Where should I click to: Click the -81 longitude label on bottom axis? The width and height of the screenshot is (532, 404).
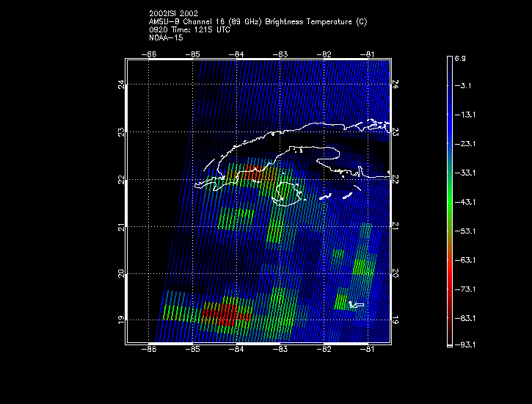pos(367,350)
